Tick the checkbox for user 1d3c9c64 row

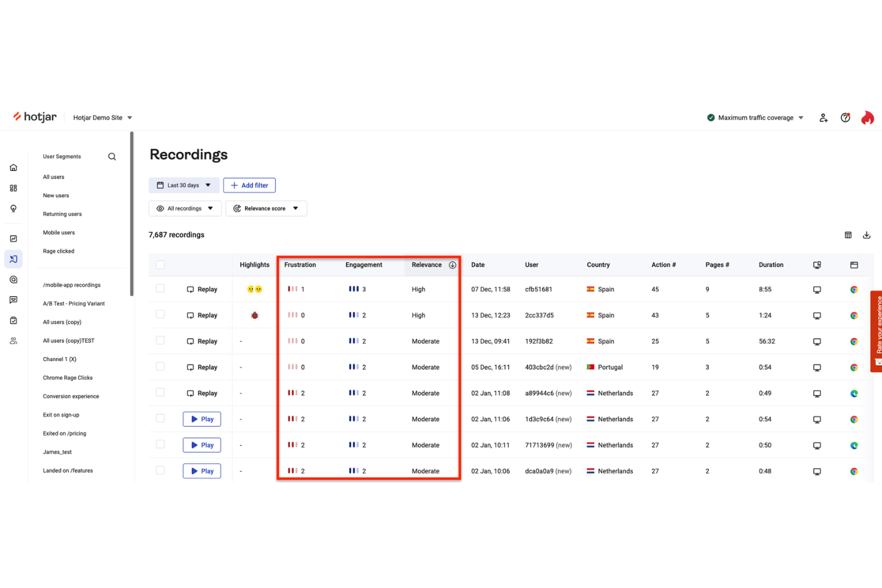[160, 418]
